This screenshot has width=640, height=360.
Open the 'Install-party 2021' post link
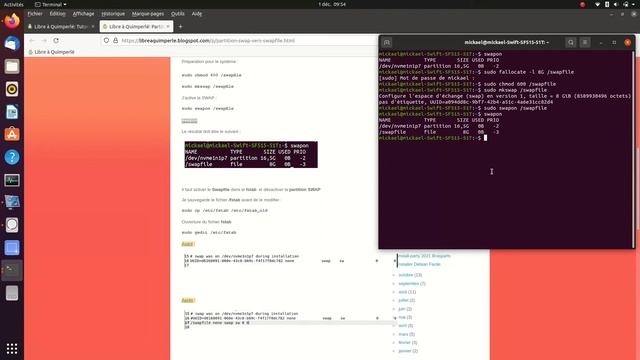(424, 256)
